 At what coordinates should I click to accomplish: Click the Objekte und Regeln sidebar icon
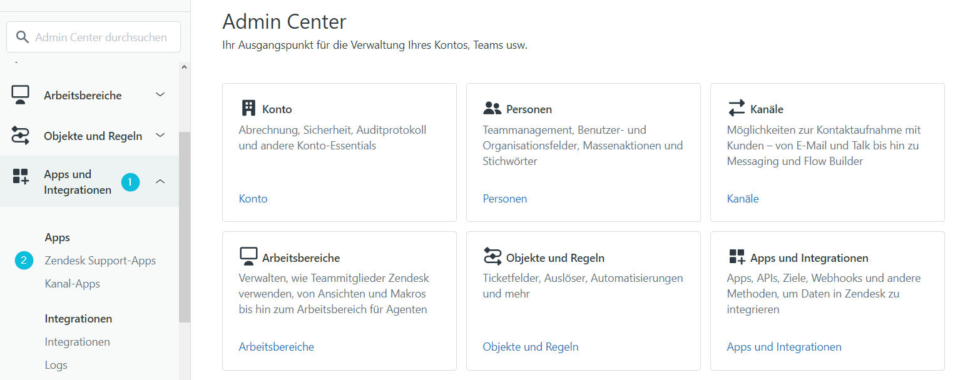pos(21,136)
